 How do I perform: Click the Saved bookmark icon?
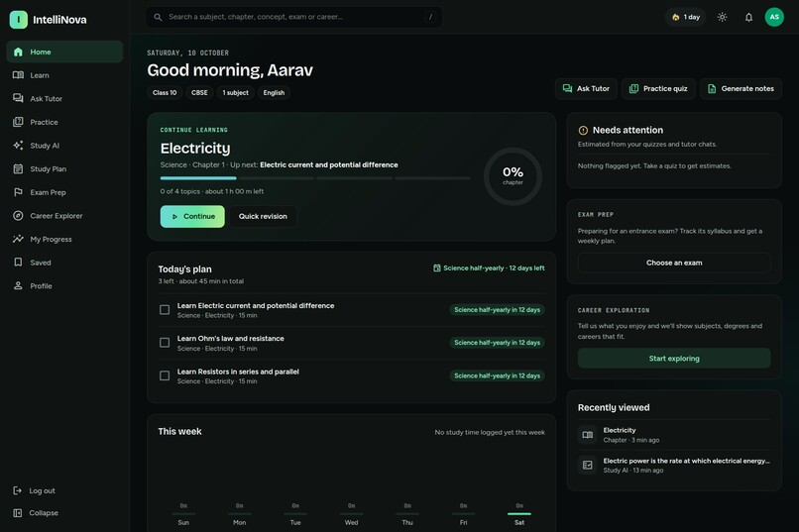[19, 263]
